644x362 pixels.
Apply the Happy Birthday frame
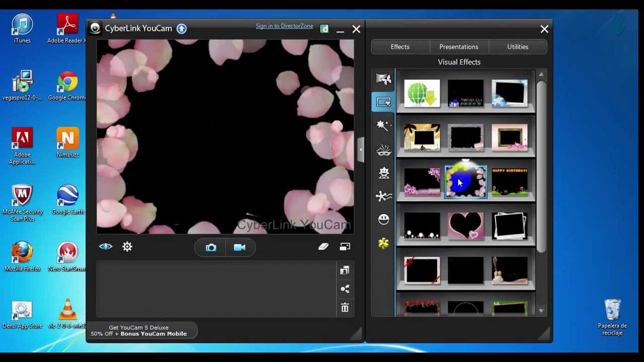(510, 182)
